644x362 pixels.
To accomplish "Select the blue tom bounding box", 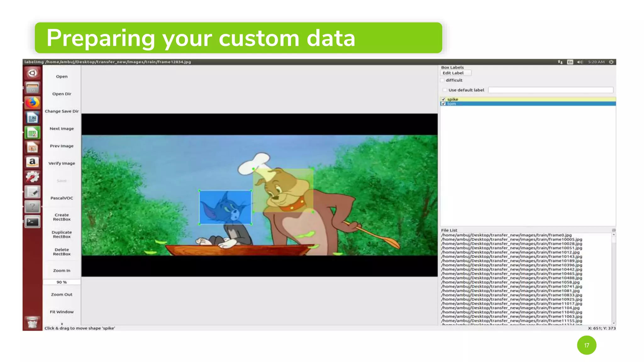I will coord(225,207).
